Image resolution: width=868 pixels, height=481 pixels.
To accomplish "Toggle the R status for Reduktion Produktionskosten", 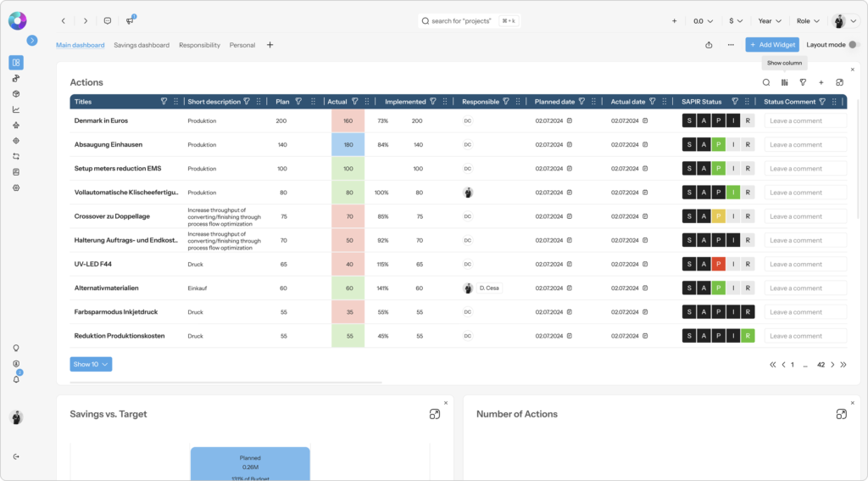I will (x=748, y=336).
